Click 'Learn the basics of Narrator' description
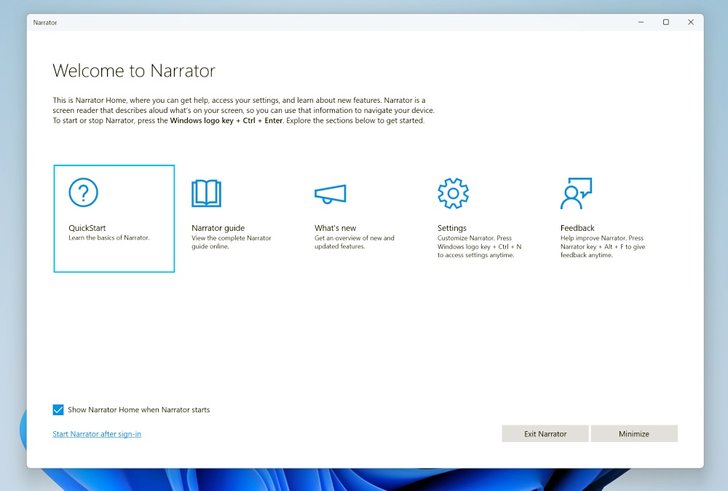The width and height of the screenshot is (728, 491). [x=109, y=238]
